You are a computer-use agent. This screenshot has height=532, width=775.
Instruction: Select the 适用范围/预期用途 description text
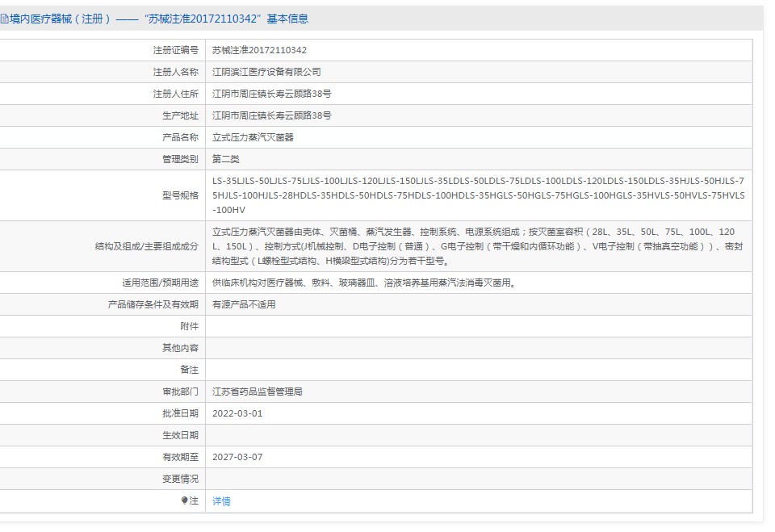coord(365,283)
